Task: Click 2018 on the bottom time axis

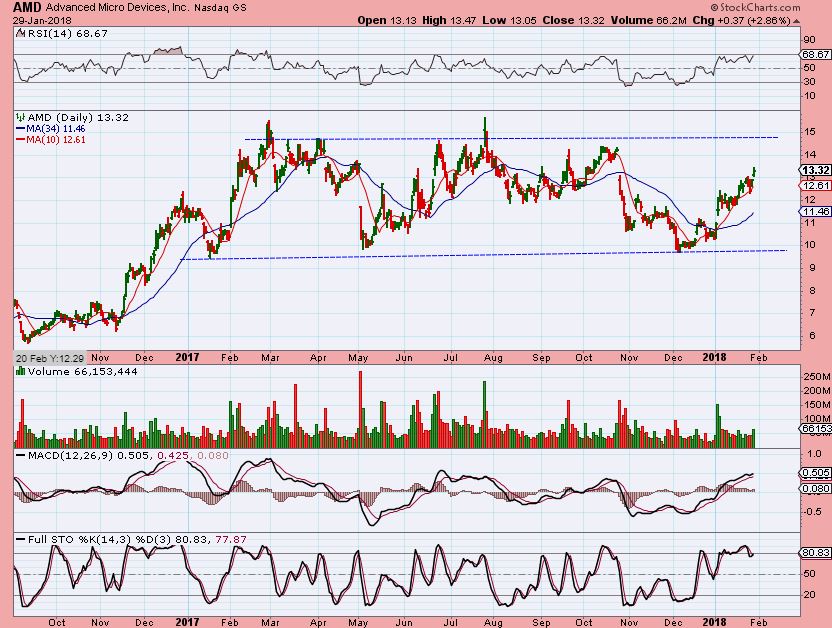Action: pyautogui.click(x=714, y=622)
